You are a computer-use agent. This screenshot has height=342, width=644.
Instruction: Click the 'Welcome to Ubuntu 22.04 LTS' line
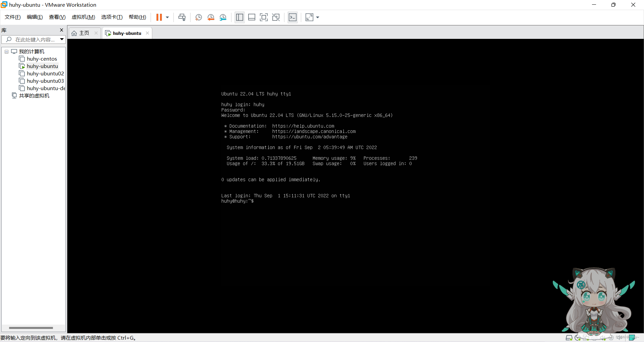[307, 115]
